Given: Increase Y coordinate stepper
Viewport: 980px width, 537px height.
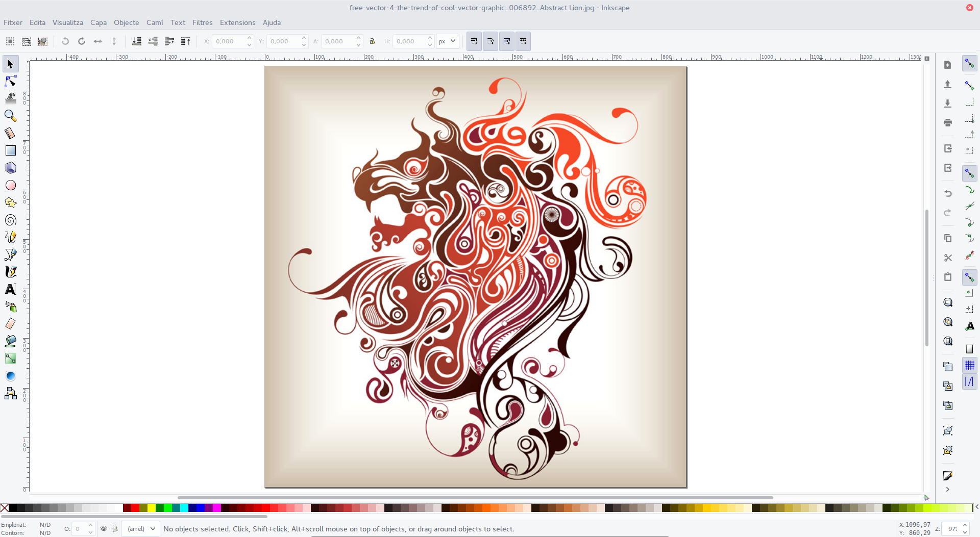Looking at the screenshot, I should [304, 38].
